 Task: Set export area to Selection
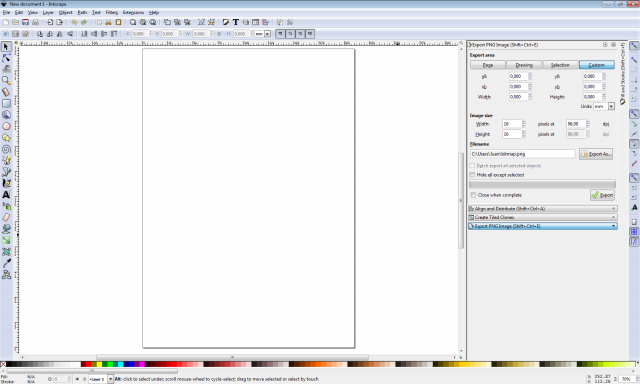pyautogui.click(x=560, y=65)
